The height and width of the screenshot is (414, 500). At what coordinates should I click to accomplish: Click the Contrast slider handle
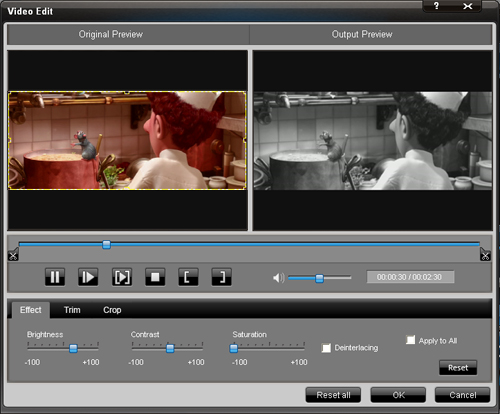pyautogui.click(x=170, y=349)
